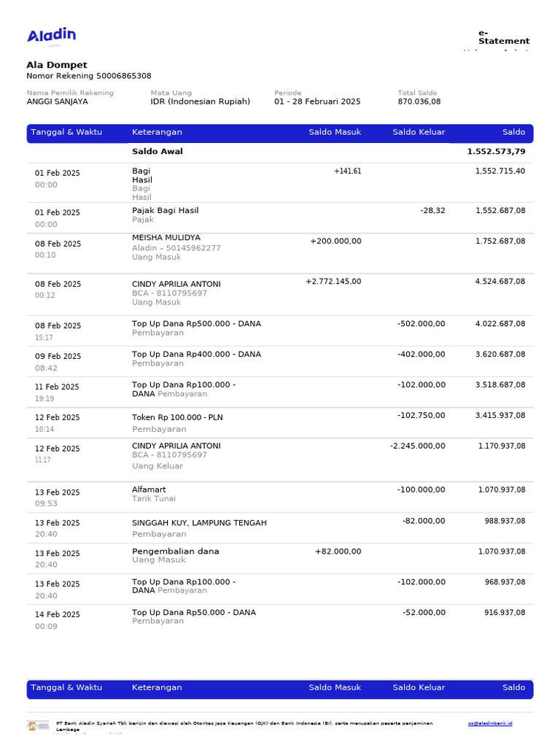Select balance 4.524.687,08
This screenshot has height=747, width=560.
[500, 282]
